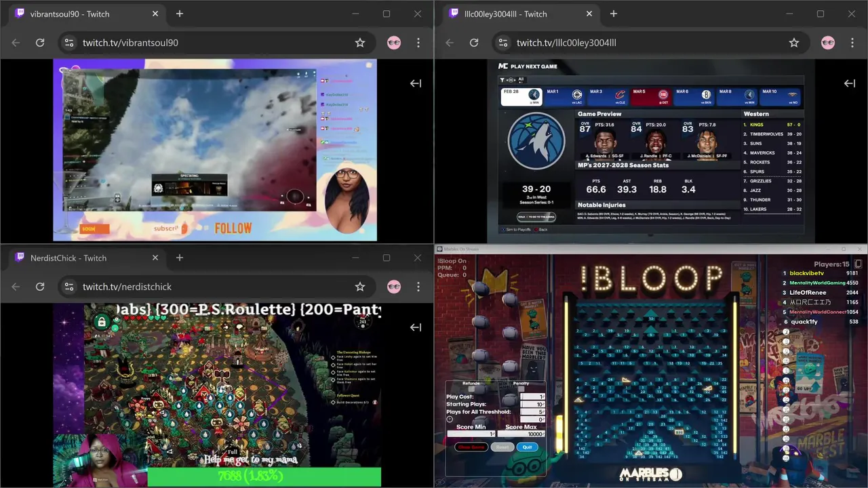Click the green goal progress bar
Viewport: 868px width, 488px height.
(264, 476)
